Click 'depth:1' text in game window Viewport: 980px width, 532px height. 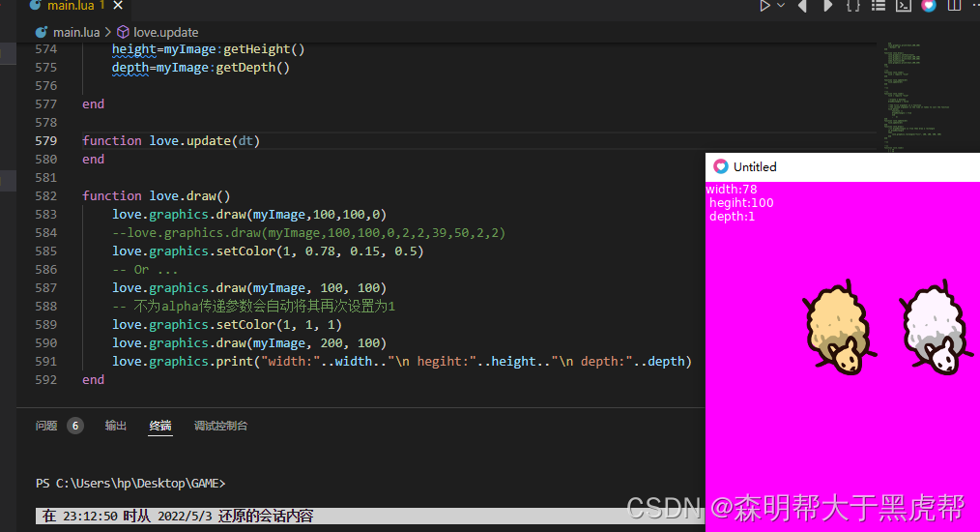click(x=732, y=217)
